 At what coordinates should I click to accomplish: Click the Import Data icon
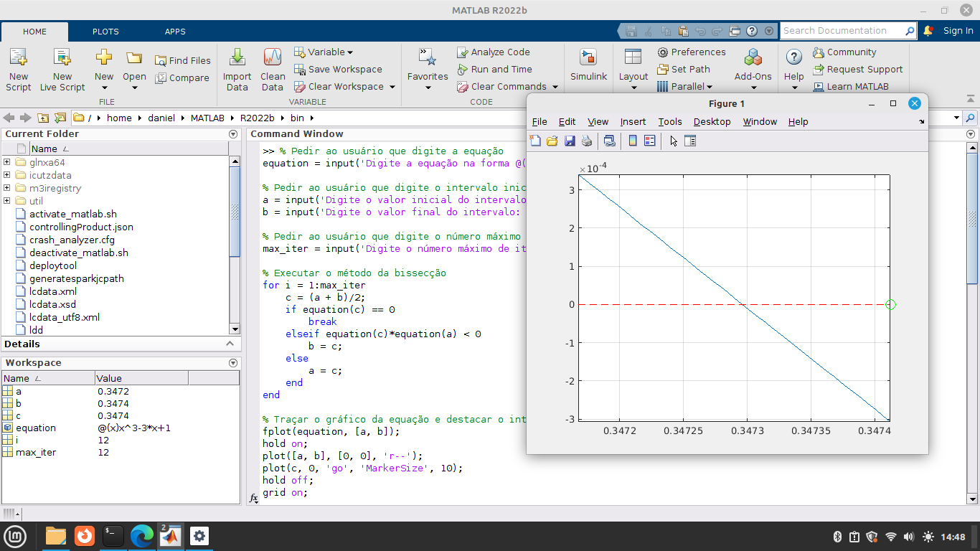click(x=237, y=57)
